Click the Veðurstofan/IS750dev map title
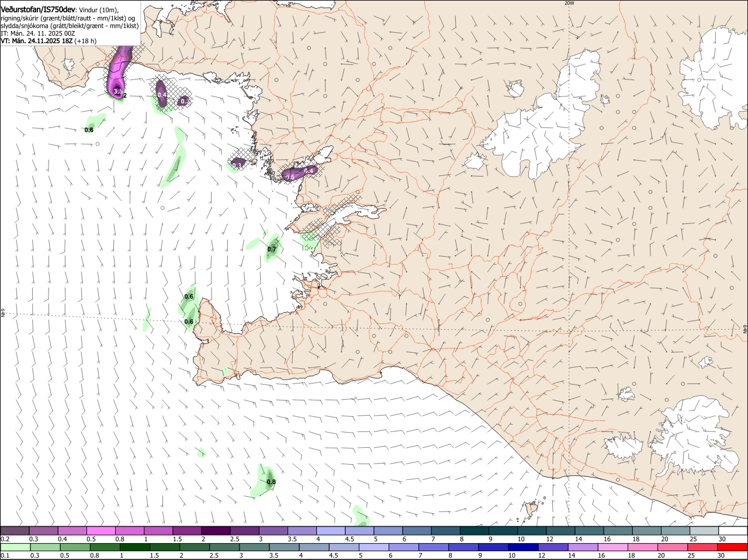The image size is (748, 560). tap(37, 10)
